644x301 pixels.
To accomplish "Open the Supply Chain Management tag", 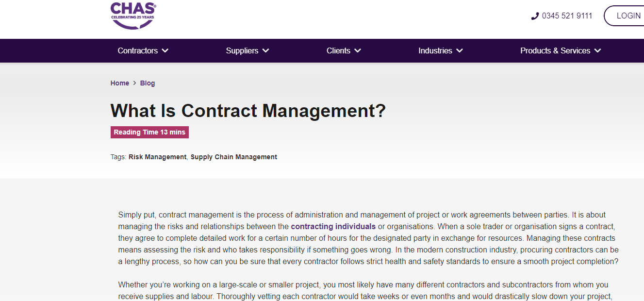I will (x=234, y=157).
